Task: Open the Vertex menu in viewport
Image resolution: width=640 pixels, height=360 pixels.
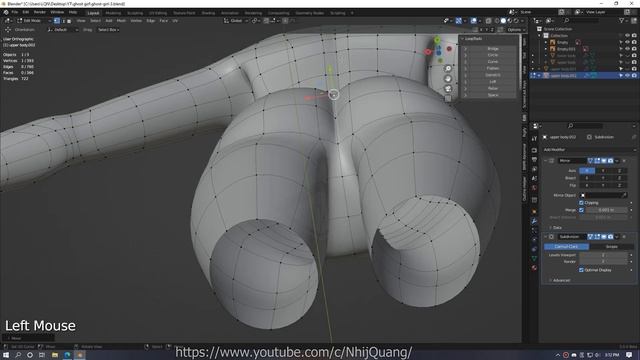Action: click(136, 20)
